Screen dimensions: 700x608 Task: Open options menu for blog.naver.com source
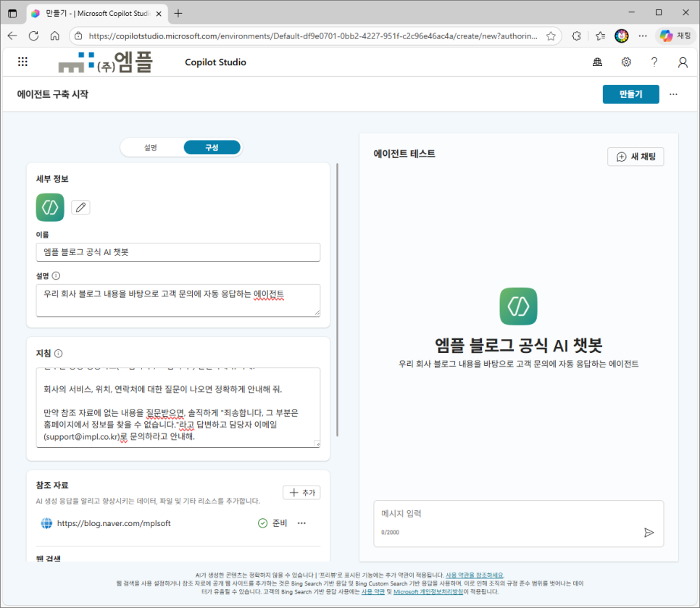tap(301, 523)
